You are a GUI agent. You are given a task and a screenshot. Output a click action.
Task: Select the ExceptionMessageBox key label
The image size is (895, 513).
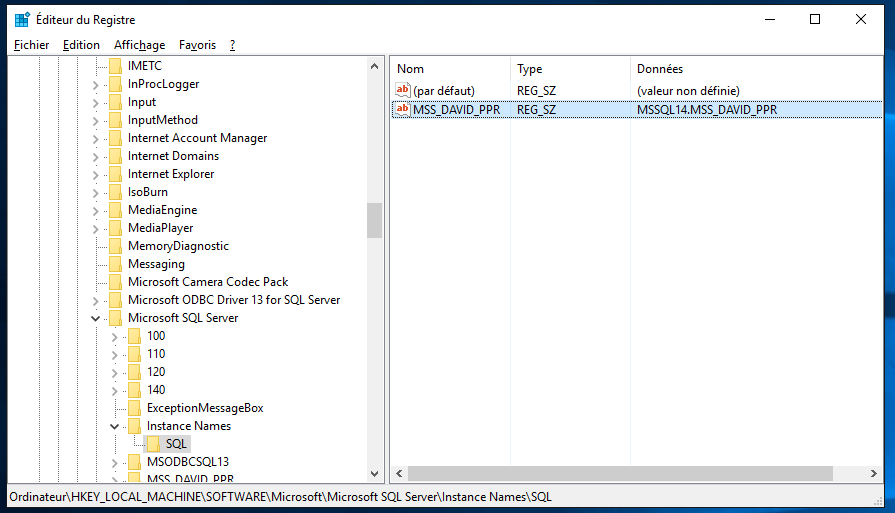pos(205,408)
